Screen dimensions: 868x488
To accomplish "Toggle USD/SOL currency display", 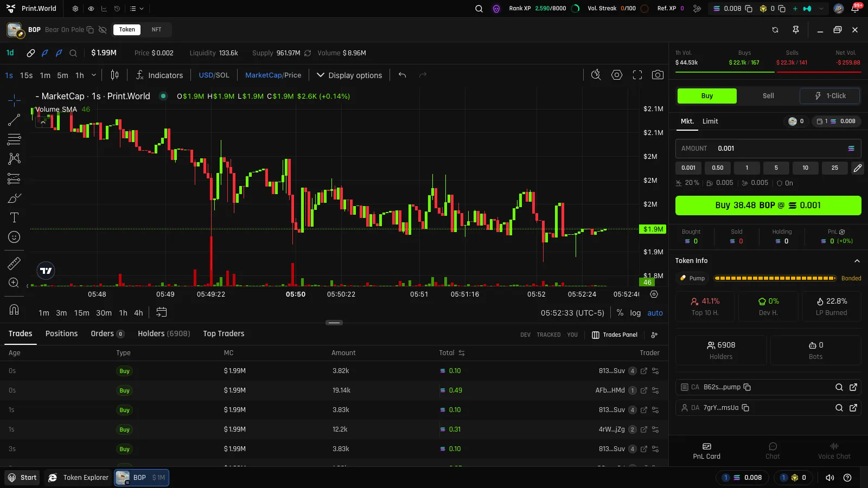I will [214, 75].
